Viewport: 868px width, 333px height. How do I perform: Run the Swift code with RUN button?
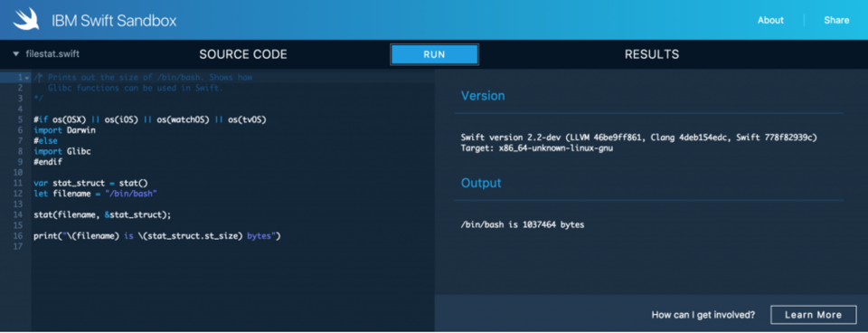435,54
